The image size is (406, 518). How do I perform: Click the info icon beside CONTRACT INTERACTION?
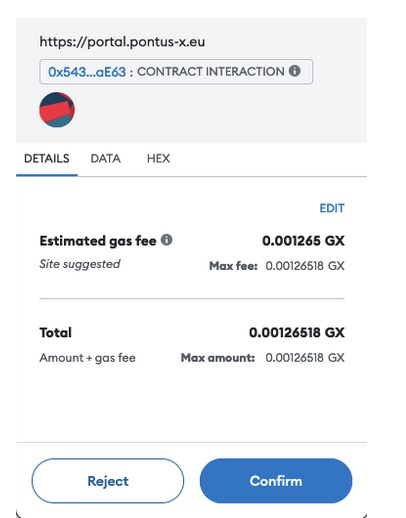click(x=294, y=71)
